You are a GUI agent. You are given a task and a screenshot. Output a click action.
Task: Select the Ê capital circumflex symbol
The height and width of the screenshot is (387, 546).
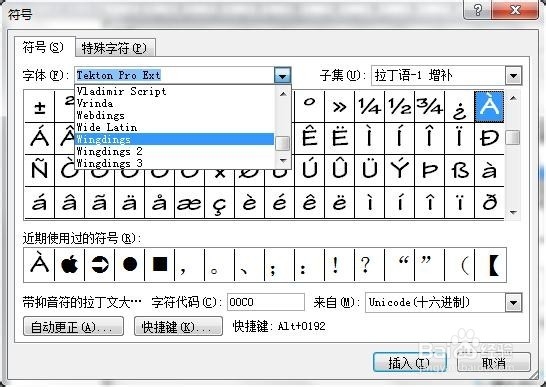[x=310, y=138]
